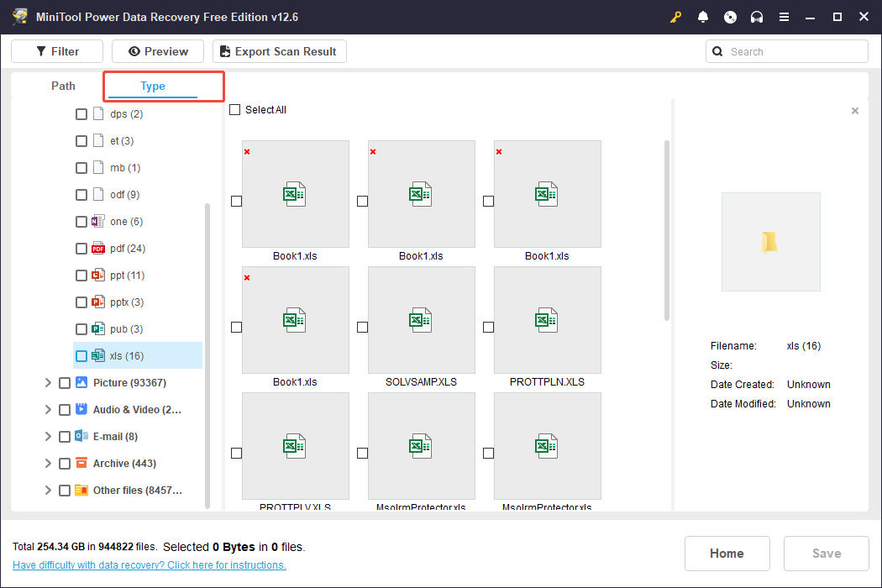The height and width of the screenshot is (588, 882).
Task: Check the xls (16) file type checkbox
Action: (81, 355)
